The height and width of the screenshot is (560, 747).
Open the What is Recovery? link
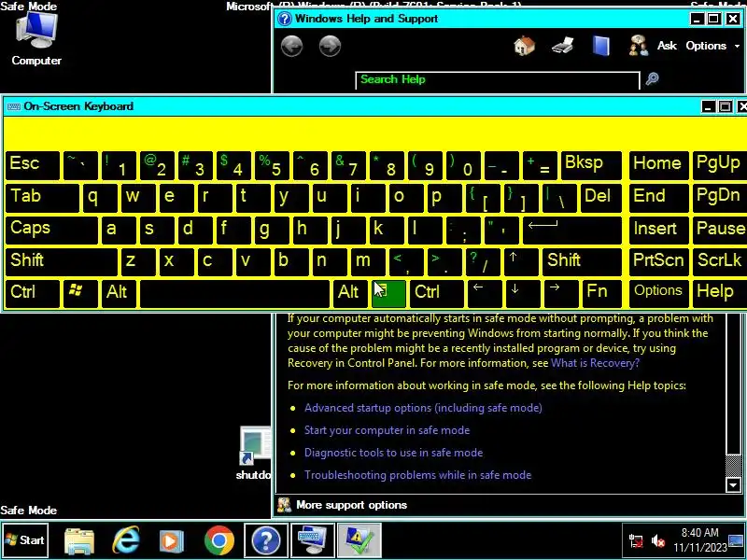click(595, 363)
